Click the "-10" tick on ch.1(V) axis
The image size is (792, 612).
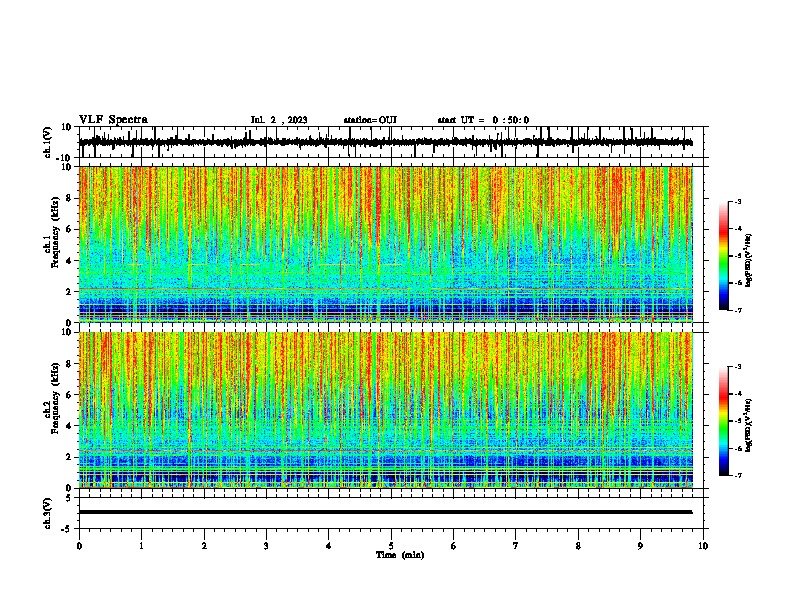(65, 158)
